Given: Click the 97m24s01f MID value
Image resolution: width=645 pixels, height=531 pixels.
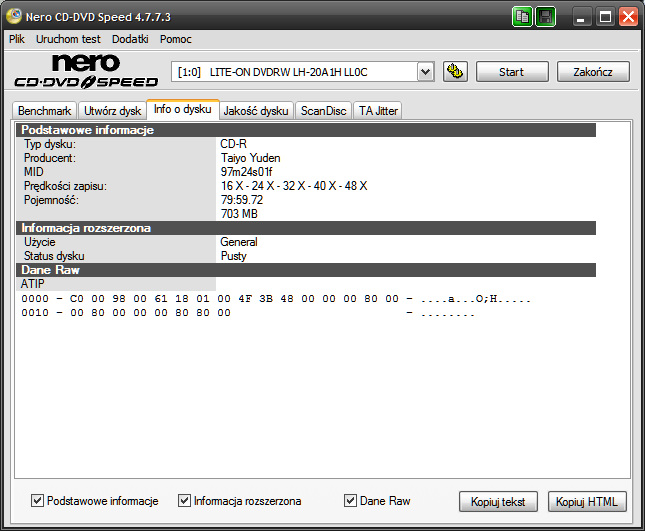Looking at the screenshot, I should click(246, 172).
